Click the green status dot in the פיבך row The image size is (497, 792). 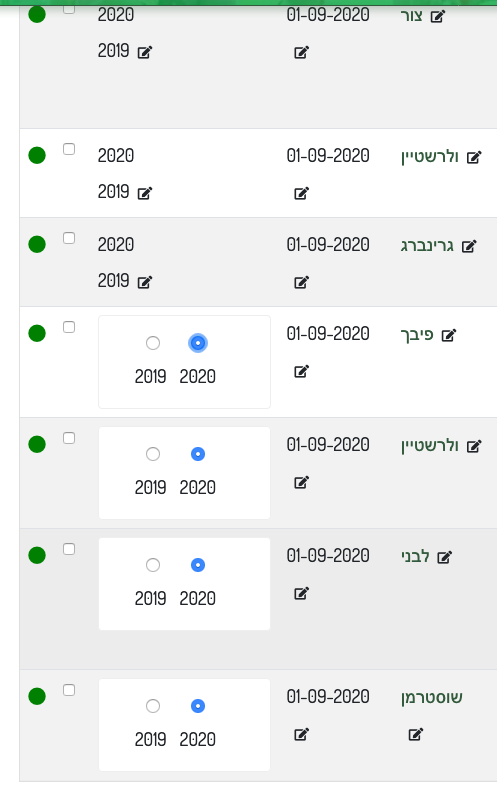tap(37, 333)
